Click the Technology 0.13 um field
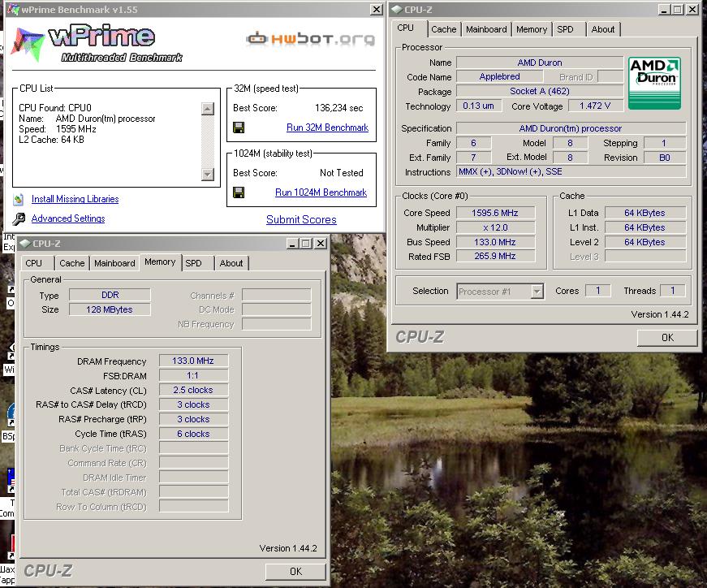Image resolution: width=707 pixels, height=588 pixels. 478,106
